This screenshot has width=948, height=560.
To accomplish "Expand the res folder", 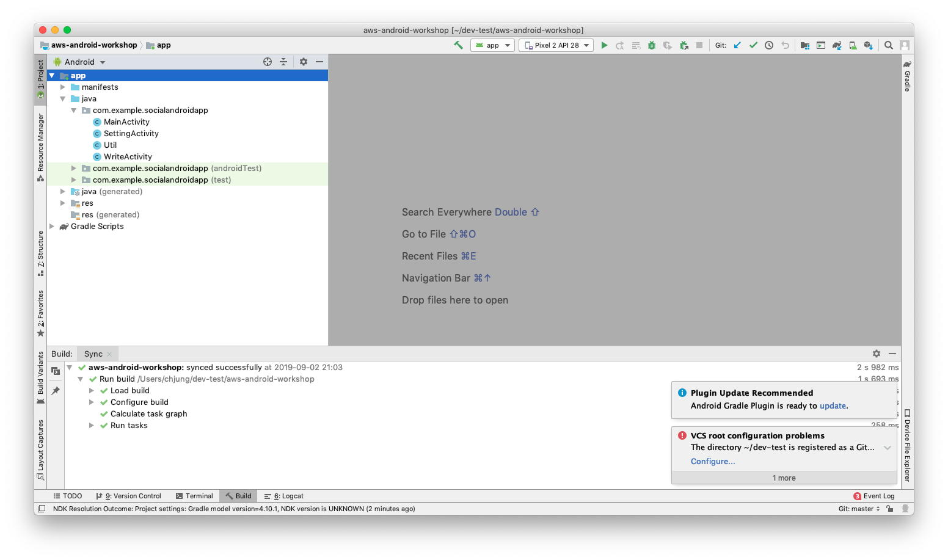I will coord(63,203).
